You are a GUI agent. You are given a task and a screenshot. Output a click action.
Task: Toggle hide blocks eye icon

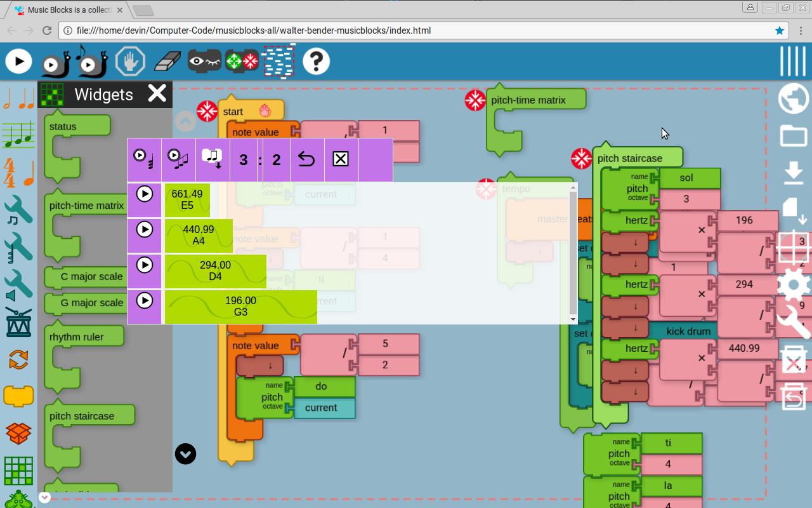(x=204, y=61)
